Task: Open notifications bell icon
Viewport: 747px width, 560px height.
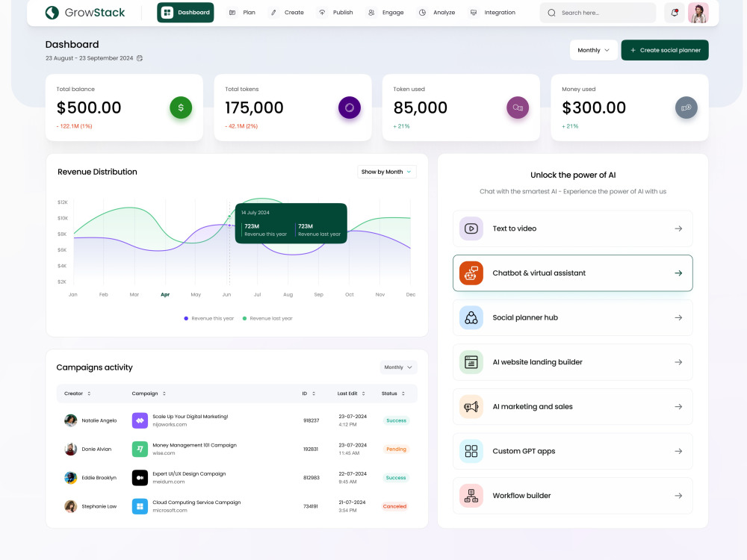Action: pyautogui.click(x=675, y=13)
